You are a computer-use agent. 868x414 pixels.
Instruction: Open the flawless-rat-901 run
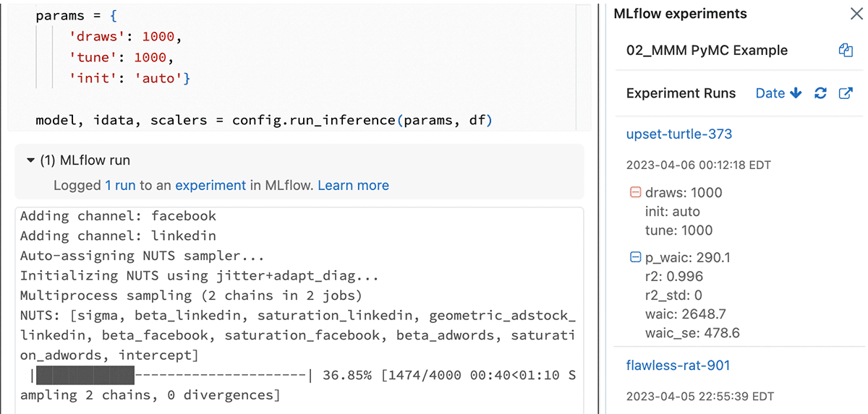678,365
